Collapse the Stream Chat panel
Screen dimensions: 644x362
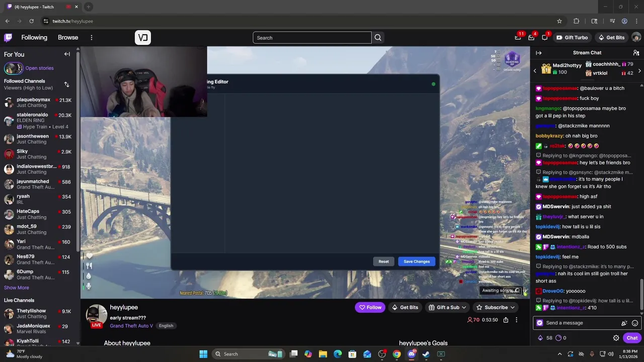538,53
